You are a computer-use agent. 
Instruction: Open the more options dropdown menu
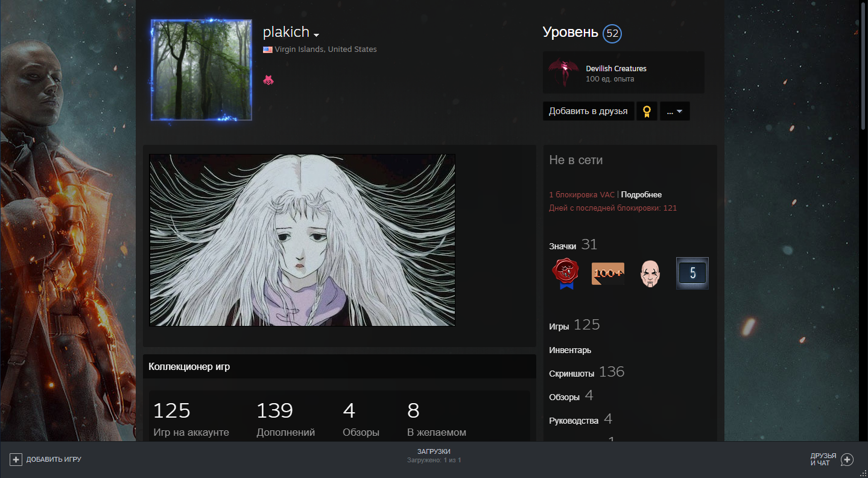pos(675,111)
